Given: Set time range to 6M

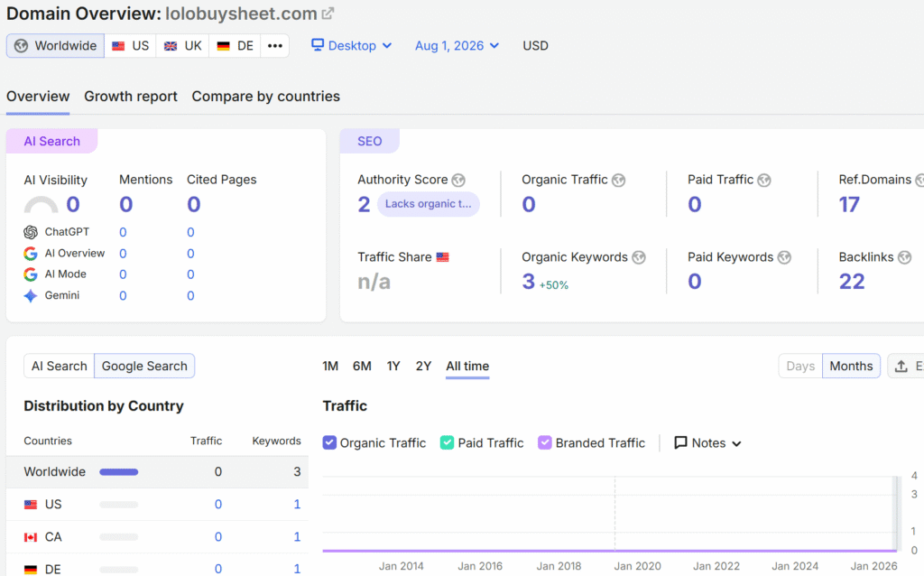Looking at the screenshot, I should 362,367.
